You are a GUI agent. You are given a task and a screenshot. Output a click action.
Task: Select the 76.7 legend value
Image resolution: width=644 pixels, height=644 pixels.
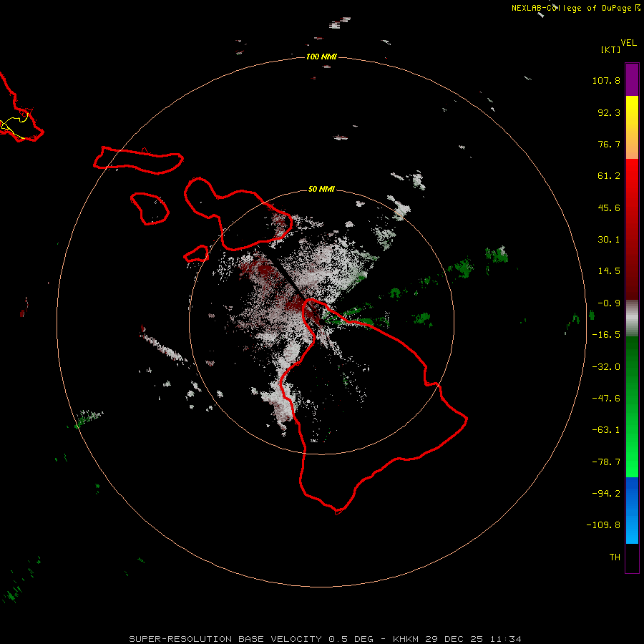(x=609, y=144)
